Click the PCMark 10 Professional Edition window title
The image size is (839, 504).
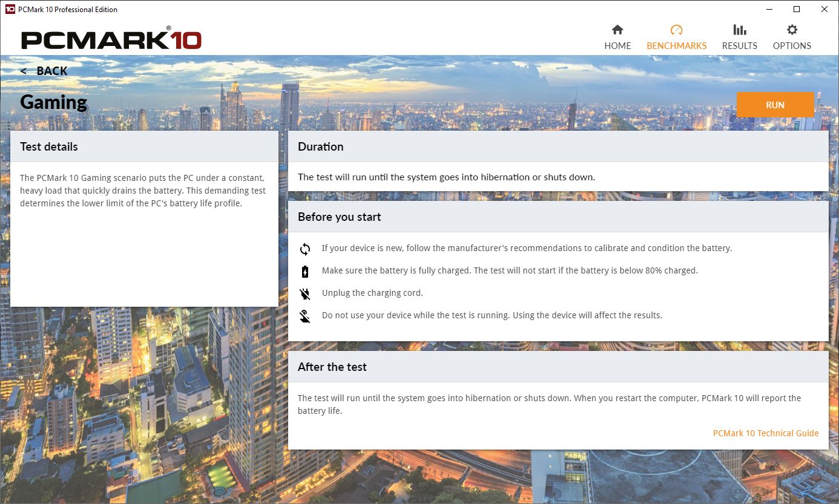(x=68, y=9)
